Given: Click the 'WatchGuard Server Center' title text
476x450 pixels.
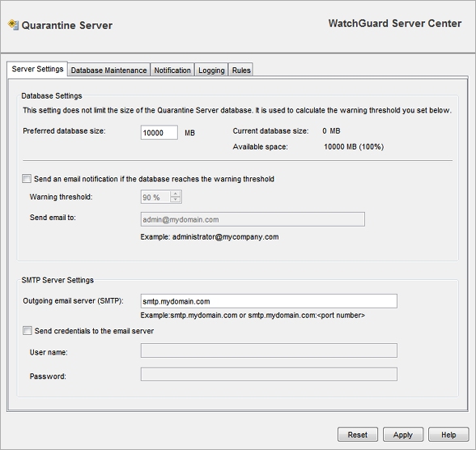Looking at the screenshot, I should pos(395,23).
